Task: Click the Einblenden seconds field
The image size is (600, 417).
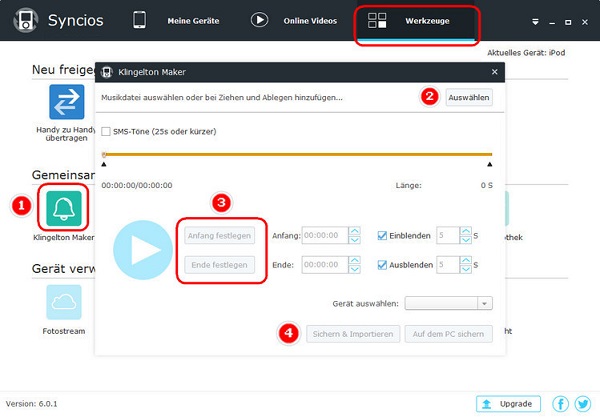Action: [448, 235]
